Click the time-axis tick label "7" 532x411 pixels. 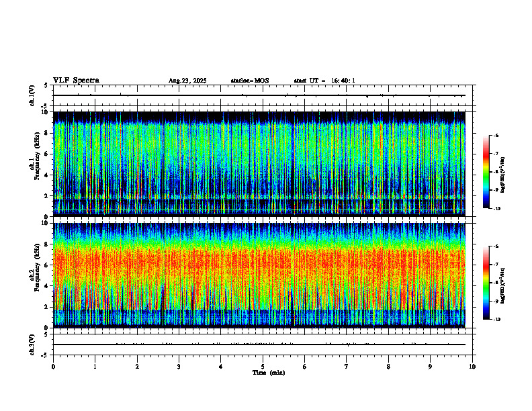[347, 367]
